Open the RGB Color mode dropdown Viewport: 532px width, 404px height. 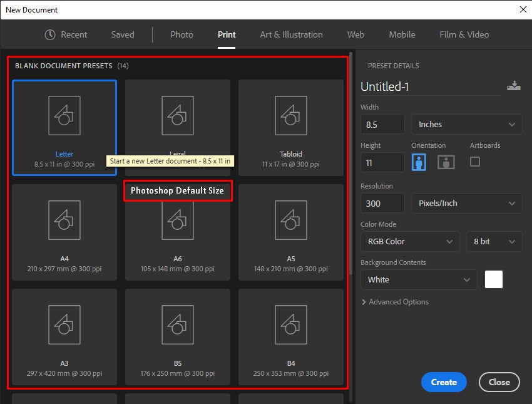(x=409, y=241)
